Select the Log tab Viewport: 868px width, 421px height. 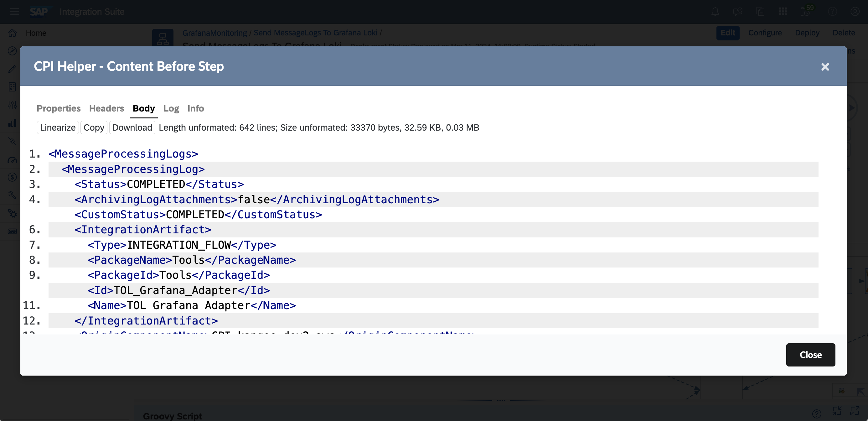tap(171, 108)
